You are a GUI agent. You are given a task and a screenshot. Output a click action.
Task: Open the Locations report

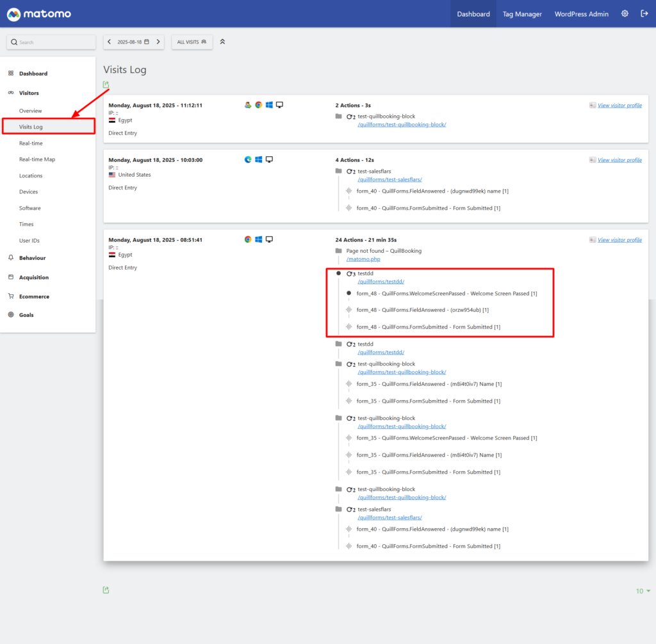[31, 175]
